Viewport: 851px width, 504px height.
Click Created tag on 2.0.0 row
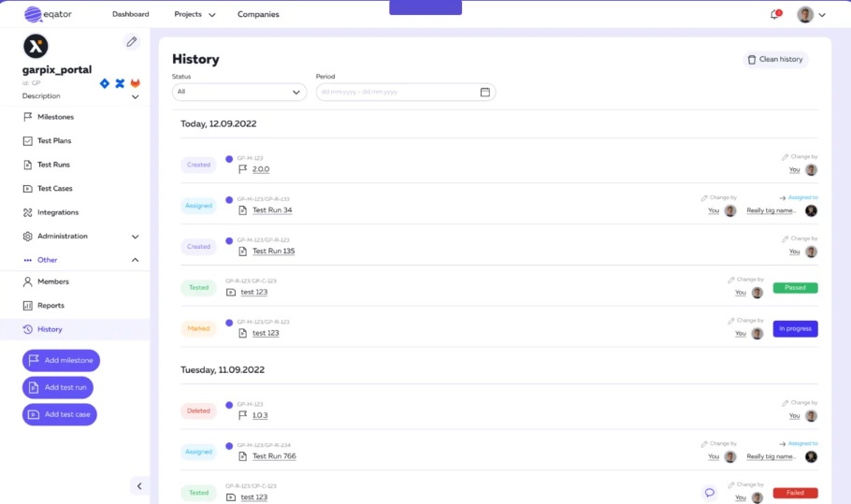pyautogui.click(x=198, y=165)
